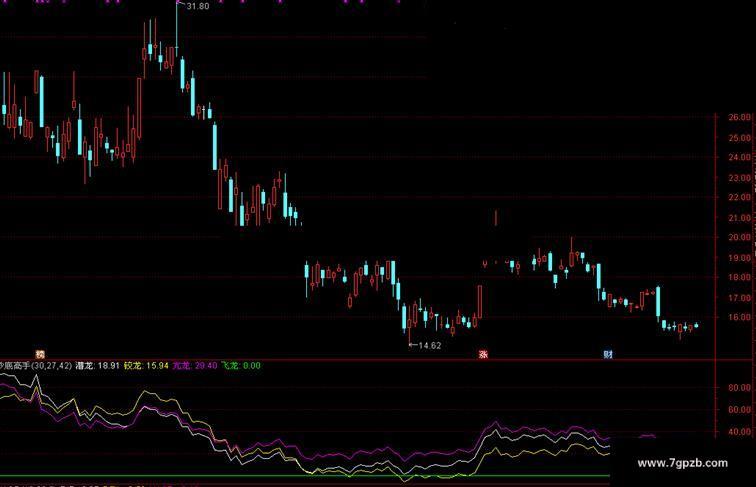Click the 20.00 price axis label

pyautogui.click(x=740, y=237)
